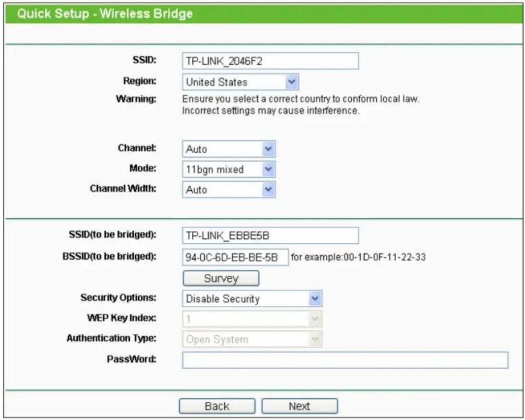Focus the BSSID(to be bridged) field
Screen dimensions: 525x420
pyautogui.click(x=235, y=257)
